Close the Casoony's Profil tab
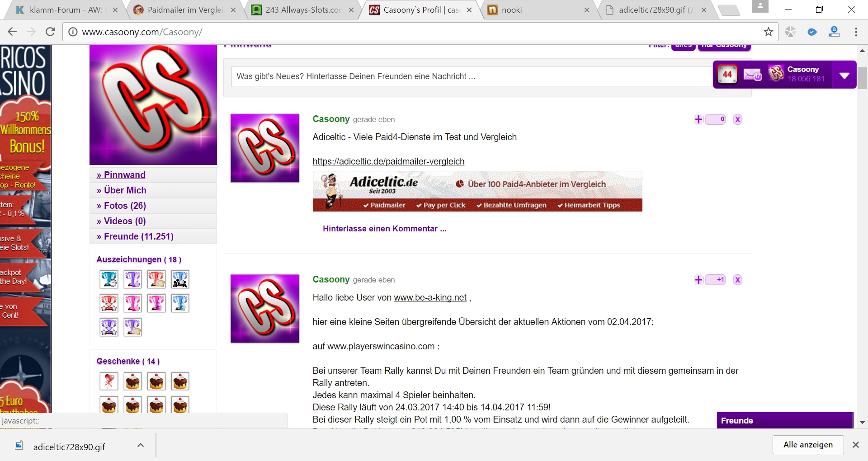This screenshot has height=461, width=868. (x=469, y=10)
